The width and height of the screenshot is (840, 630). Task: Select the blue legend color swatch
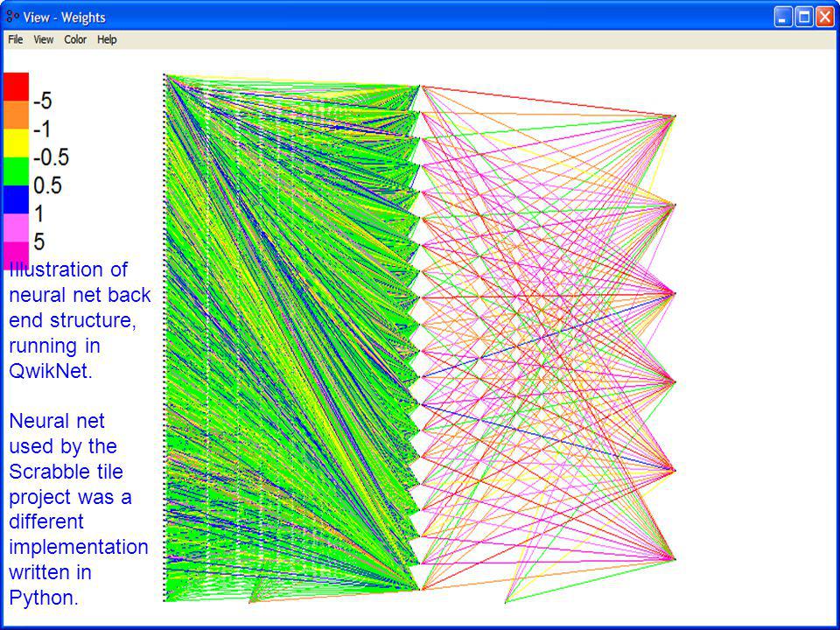pos(16,199)
